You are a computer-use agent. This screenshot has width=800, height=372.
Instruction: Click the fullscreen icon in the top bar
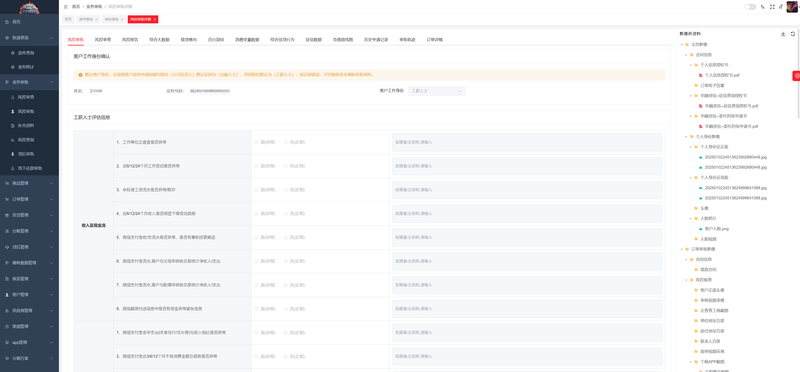coord(772,7)
